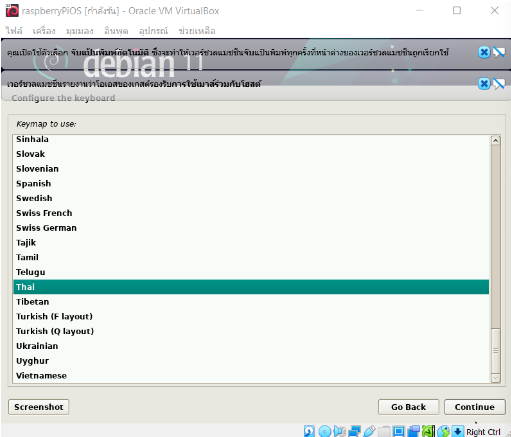Click the hard disk activity icon
The width and height of the screenshot is (511, 437).
[309, 431]
